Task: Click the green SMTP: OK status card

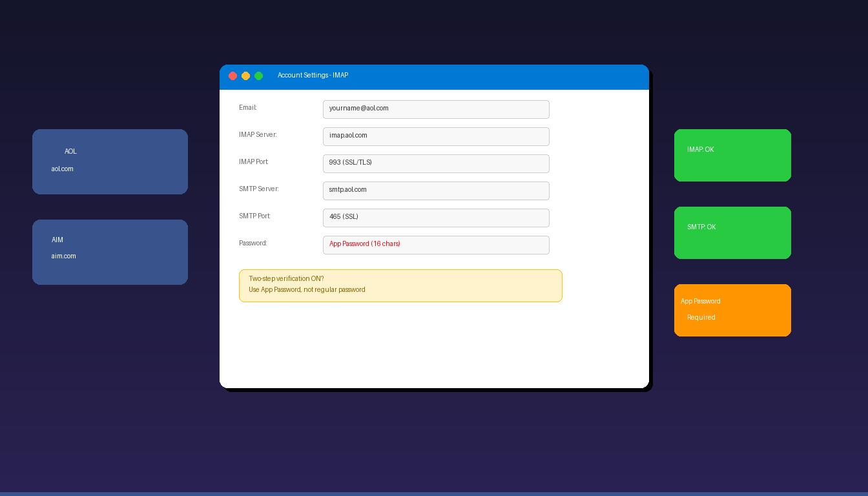Action: point(732,232)
